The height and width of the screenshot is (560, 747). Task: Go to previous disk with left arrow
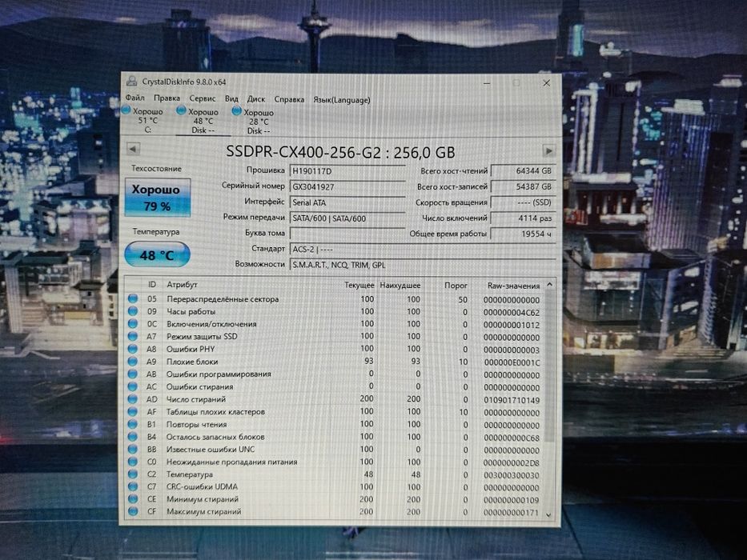tap(134, 149)
